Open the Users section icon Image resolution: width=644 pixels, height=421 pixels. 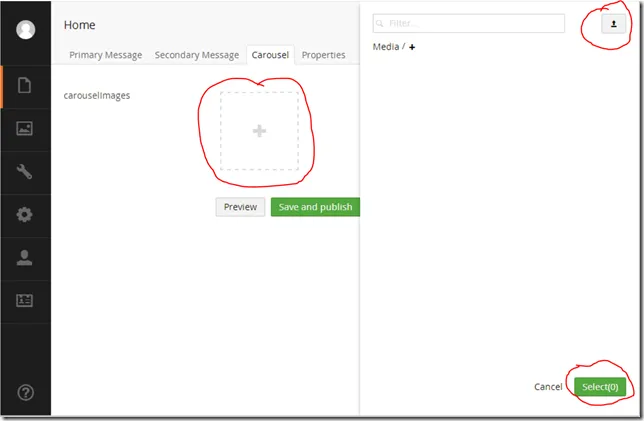pyautogui.click(x=26, y=257)
